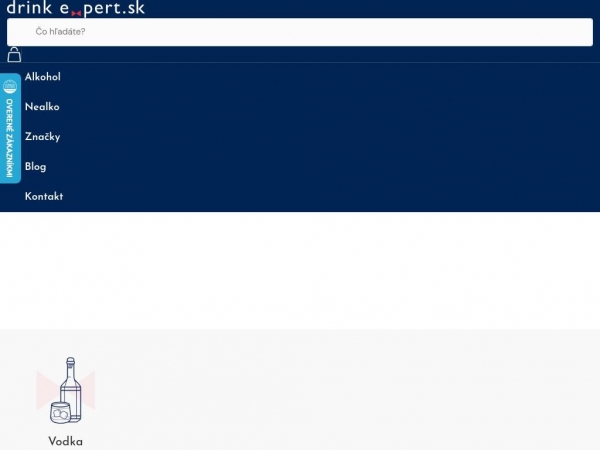Viewport: 600px width, 450px height.
Task: Click the grey category section background
Action: (x=344, y=390)
